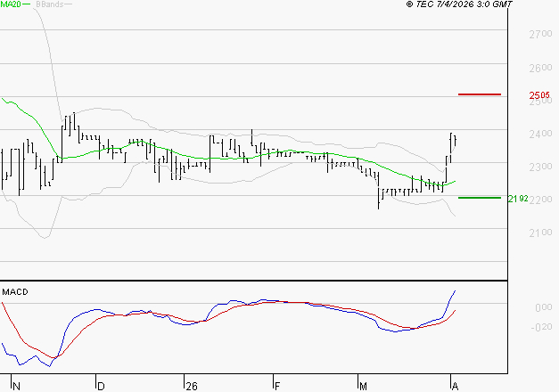Click the 2300 price axis label
Viewport: 559px width, 392px height.
(540, 167)
